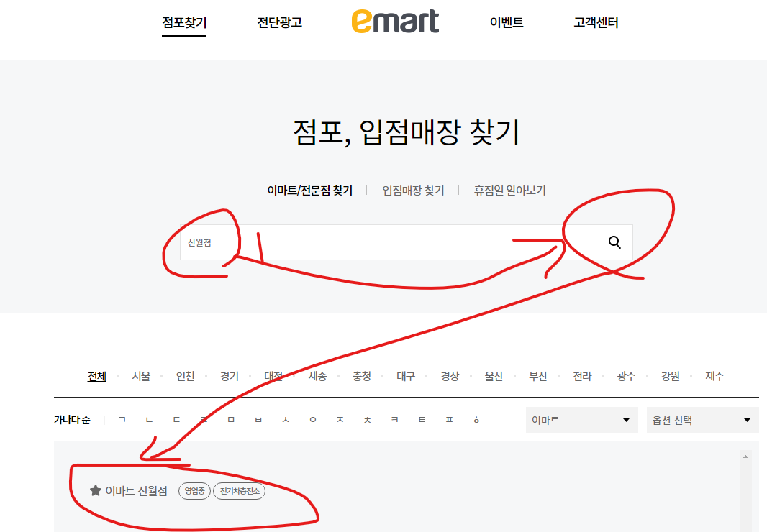
Task: Select consonant filter ㅊ
Action: point(368,420)
